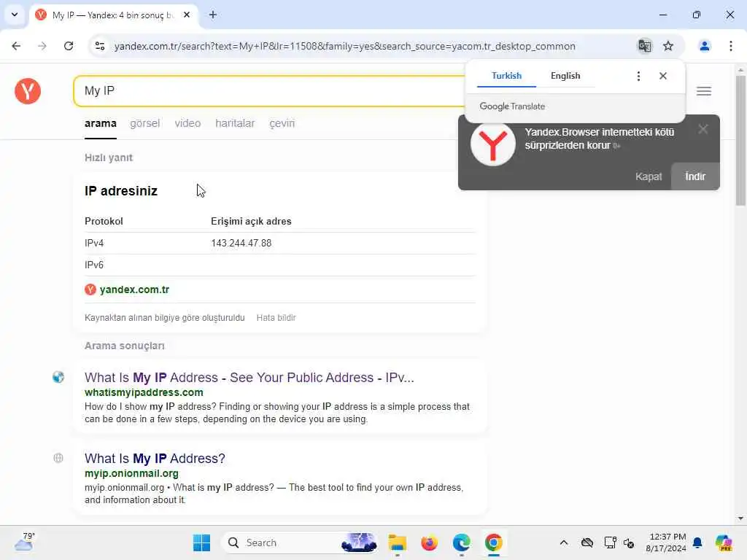This screenshot has height=560, width=747.
Task: Open the yandex.com.tr source link
Action: coord(134,289)
